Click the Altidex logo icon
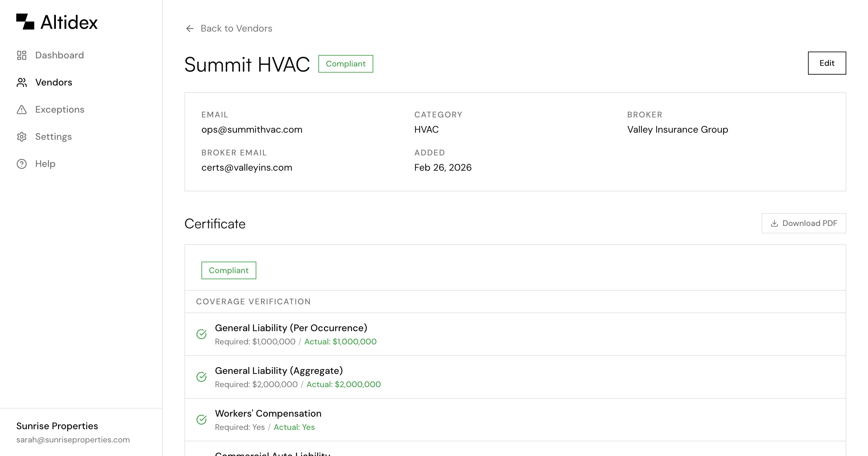The width and height of the screenshot is (868, 456). click(25, 22)
